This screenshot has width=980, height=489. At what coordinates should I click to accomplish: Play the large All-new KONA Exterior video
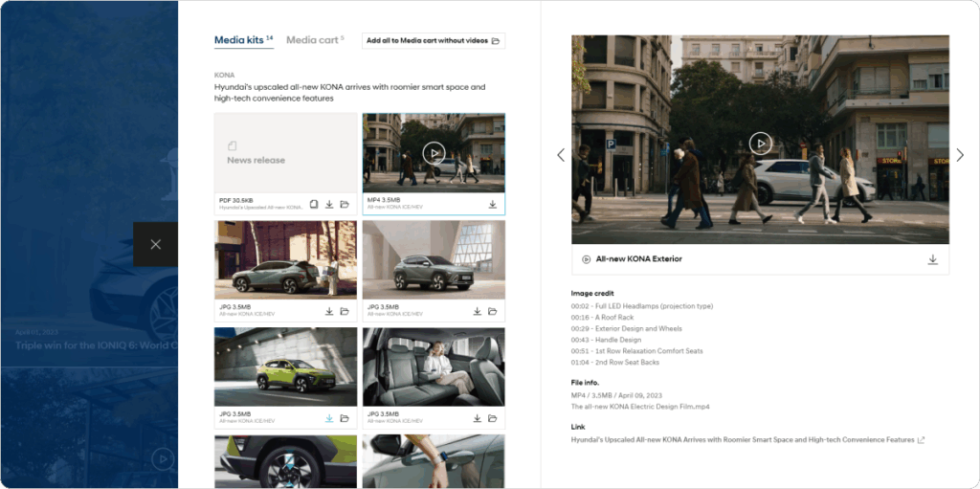coord(760,144)
